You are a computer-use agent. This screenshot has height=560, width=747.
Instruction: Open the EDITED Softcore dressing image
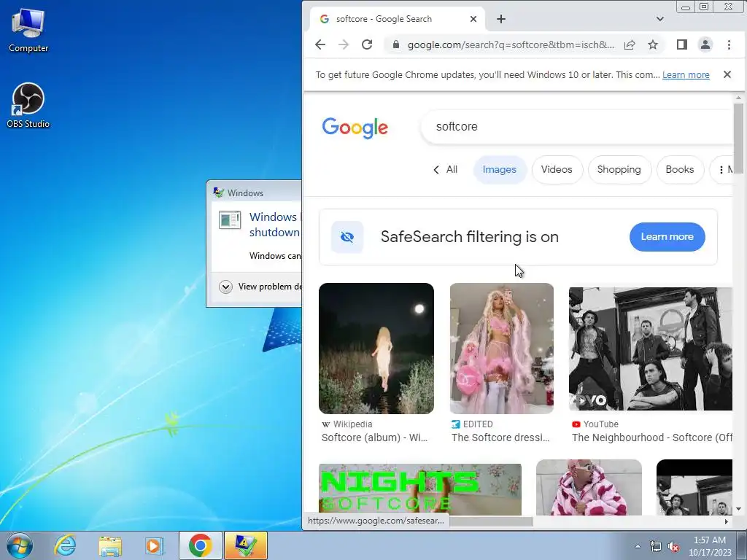(x=502, y=349)
